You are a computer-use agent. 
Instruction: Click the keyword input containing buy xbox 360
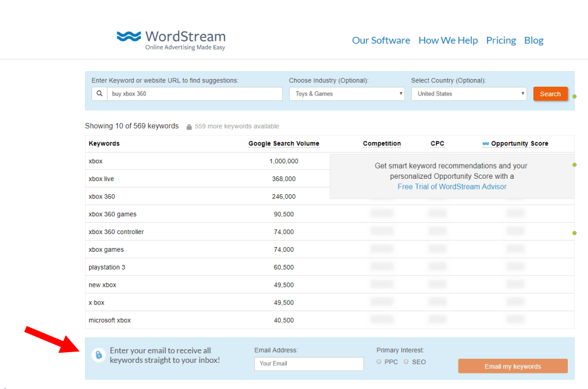(x=195, y=94)
